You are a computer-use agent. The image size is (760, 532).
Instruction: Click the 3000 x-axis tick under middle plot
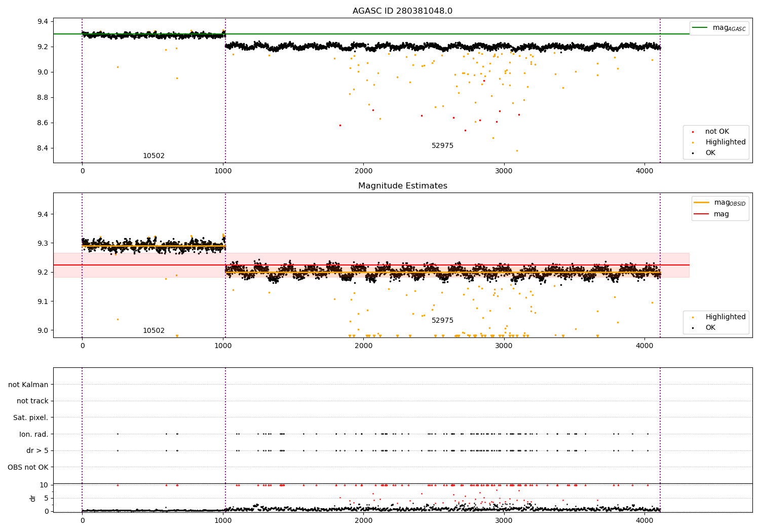click(x=504, y=346)
